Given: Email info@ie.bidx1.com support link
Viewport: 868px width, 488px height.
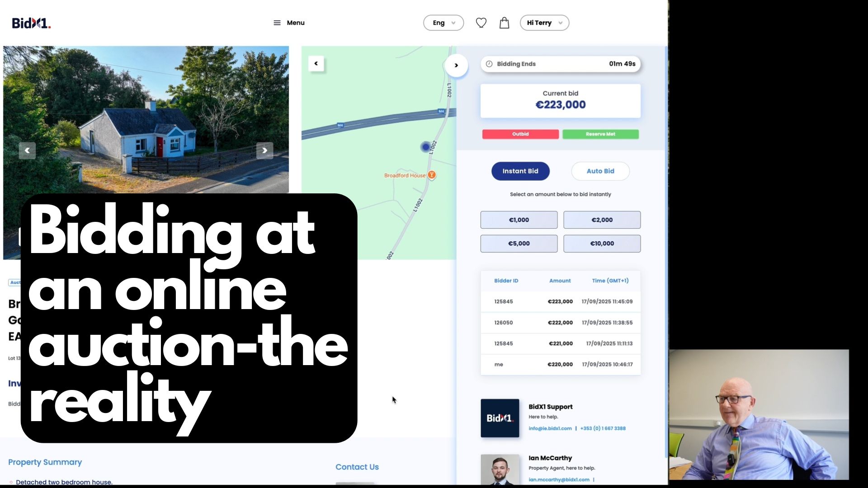Looking at the screenshot, I should [550, 428].
